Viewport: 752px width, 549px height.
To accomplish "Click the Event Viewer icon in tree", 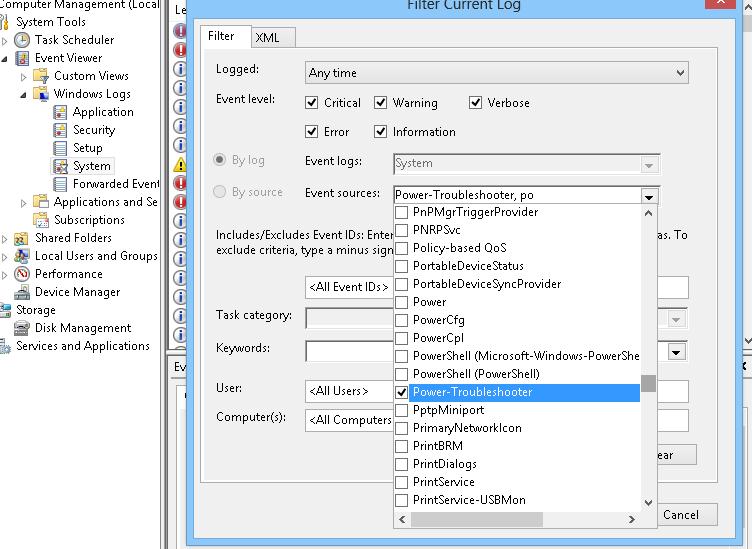I will (x=22, y=58).
